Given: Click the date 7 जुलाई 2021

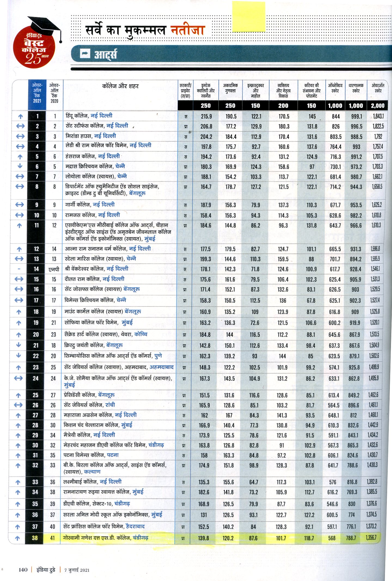Looking at the screenshot, I should click(x=77, y=570).
